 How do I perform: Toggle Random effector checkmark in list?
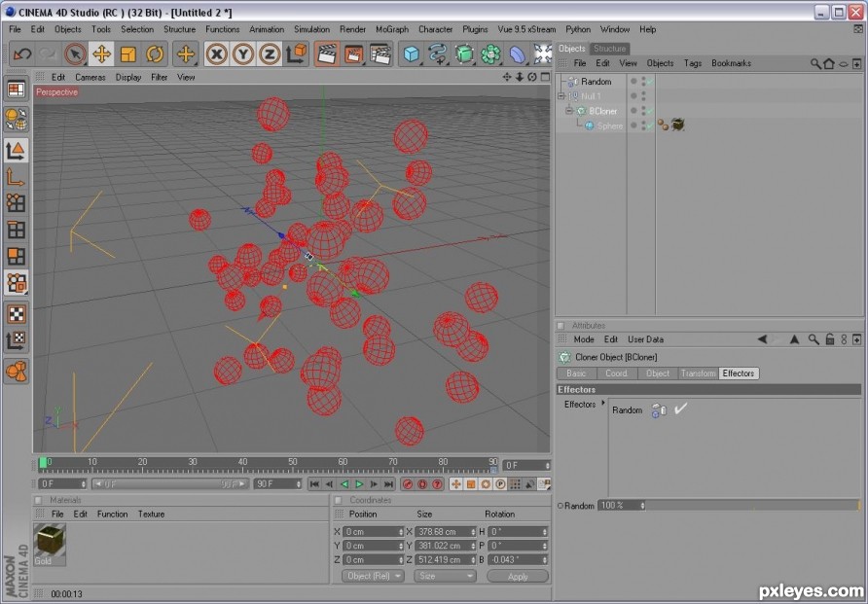[680, 409]
